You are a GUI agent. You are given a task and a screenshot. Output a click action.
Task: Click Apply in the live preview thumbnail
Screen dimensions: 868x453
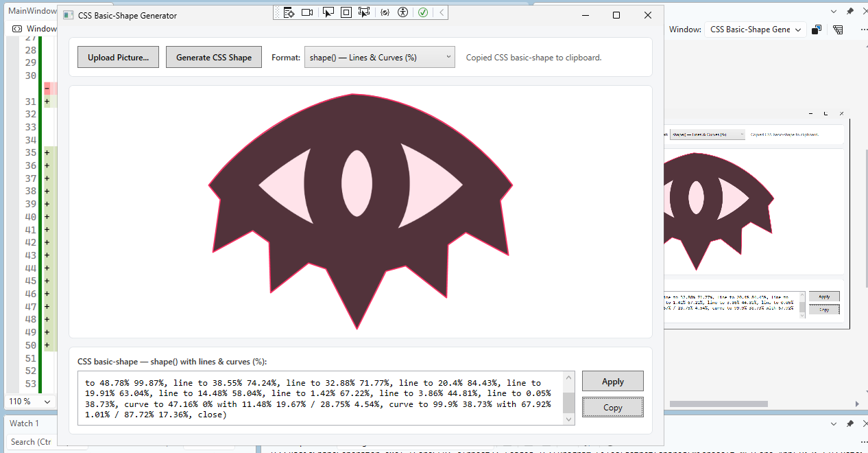(x=824, y=297)
